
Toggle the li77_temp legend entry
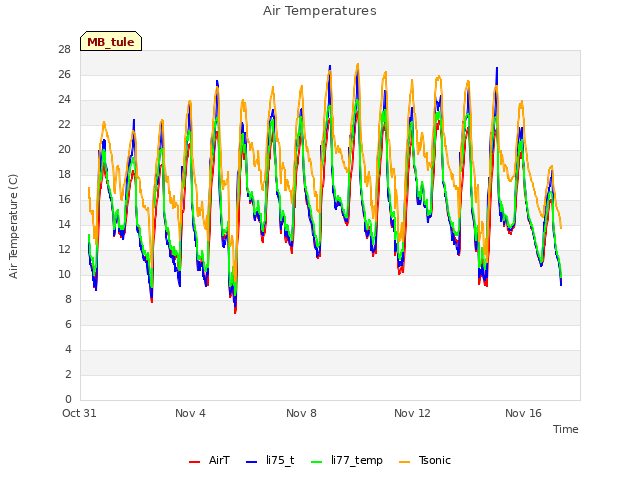click(x=347, y=461)
